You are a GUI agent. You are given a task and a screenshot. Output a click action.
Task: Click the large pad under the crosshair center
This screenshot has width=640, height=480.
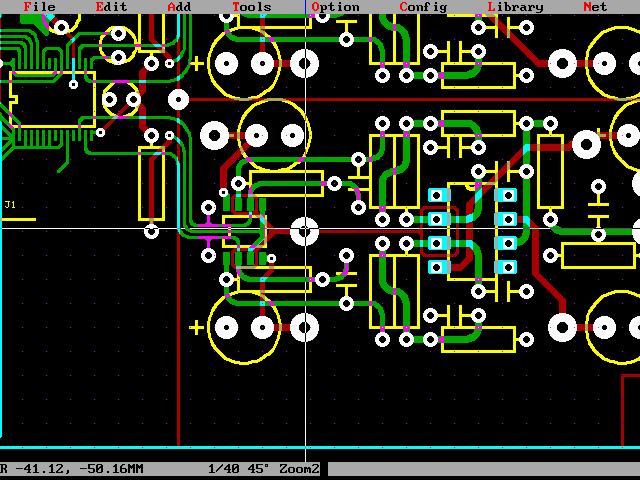coord(304,231)
